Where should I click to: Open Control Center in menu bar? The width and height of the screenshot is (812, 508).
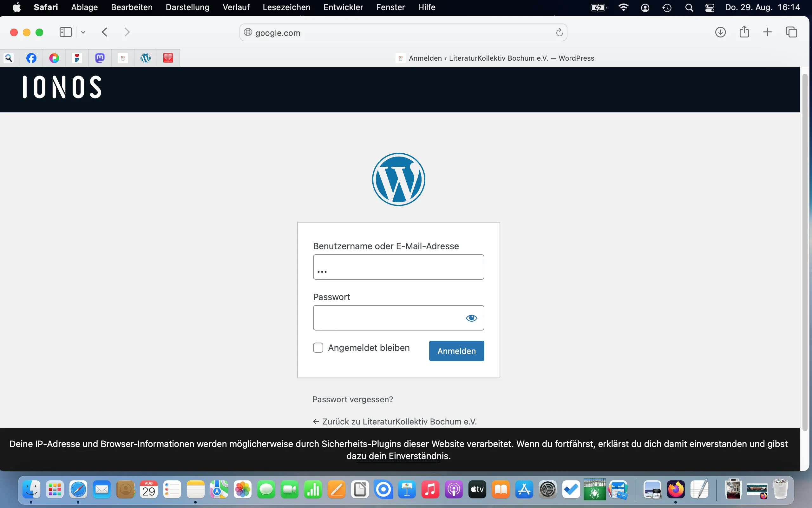pyautogui.click(x=710, y=8)
